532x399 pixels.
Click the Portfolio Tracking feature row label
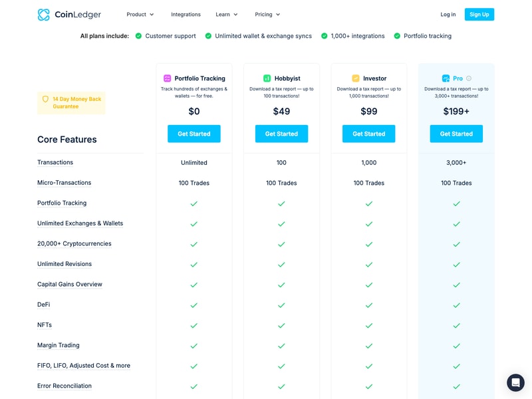62,203
